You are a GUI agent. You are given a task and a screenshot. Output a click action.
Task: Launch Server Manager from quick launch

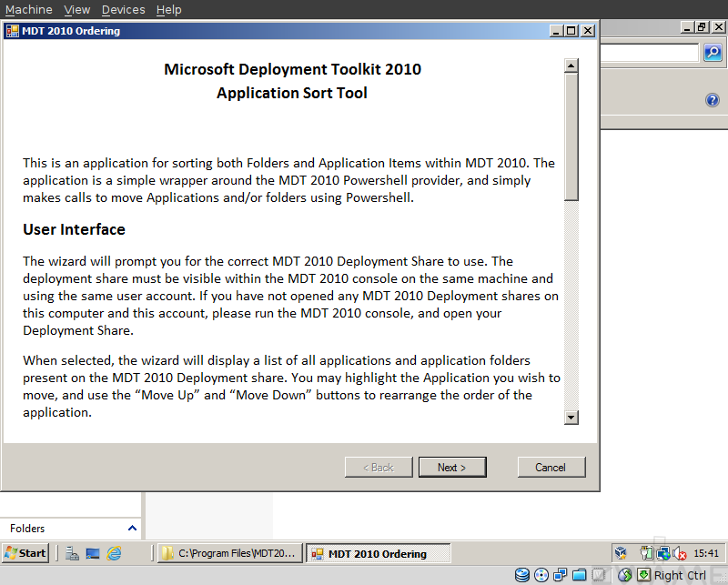tap(72, 553)
